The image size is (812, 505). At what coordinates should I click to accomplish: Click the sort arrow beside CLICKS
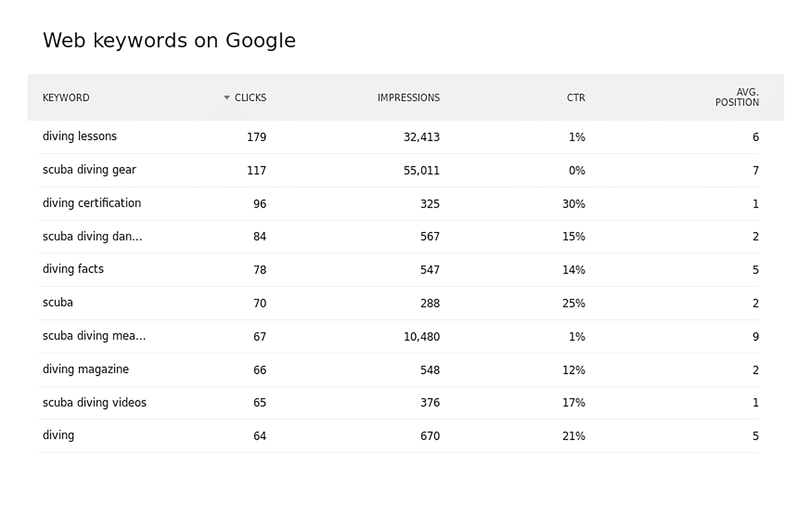226,97
